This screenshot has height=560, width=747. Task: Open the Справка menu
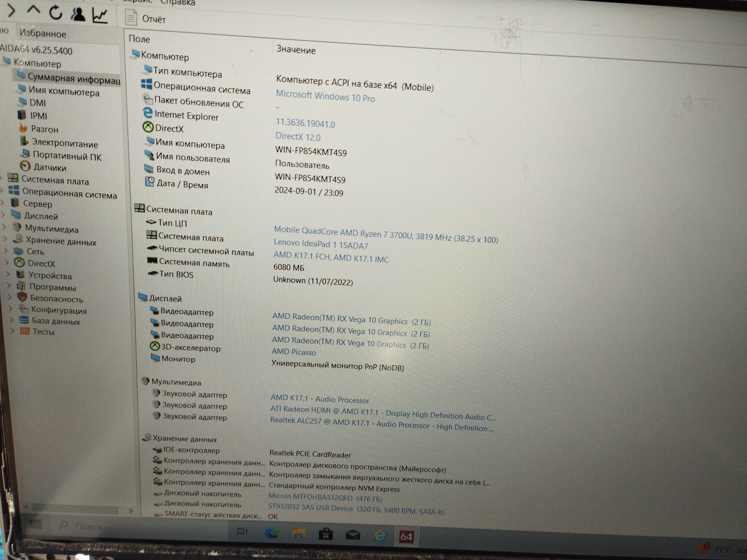coord(177,3)
